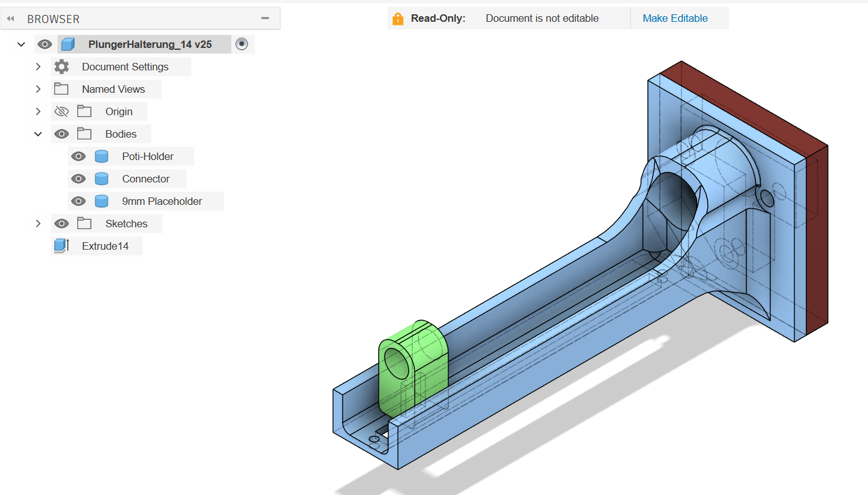868x495 pixels.
Task: Click the component cube icon beside PlungerHalterung_14
Action: [x=68, y=44]
